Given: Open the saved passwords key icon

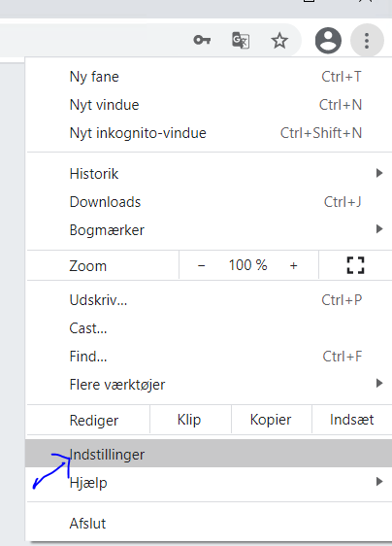Looking at the screenshot, I should 202,41.
